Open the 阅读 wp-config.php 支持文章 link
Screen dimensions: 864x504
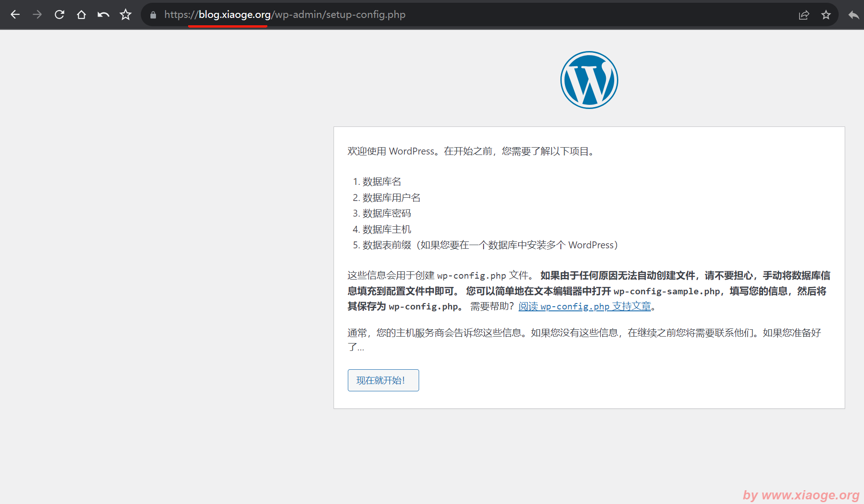tap(584, 306)
